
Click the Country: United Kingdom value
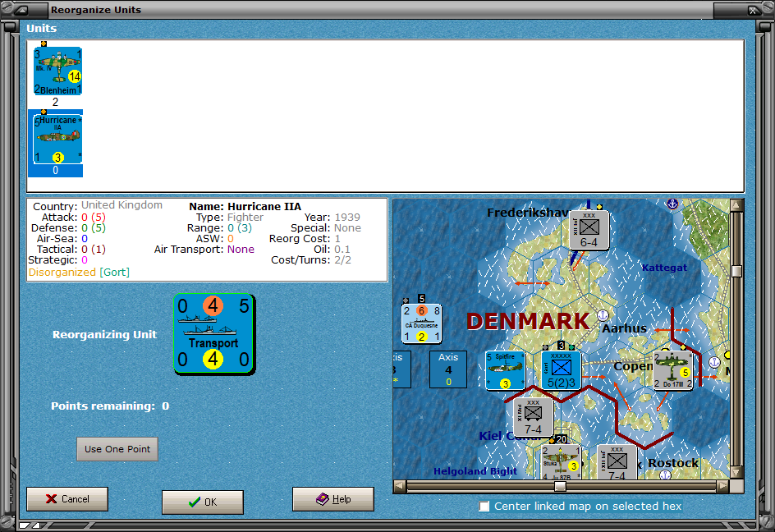pos(122,204)
